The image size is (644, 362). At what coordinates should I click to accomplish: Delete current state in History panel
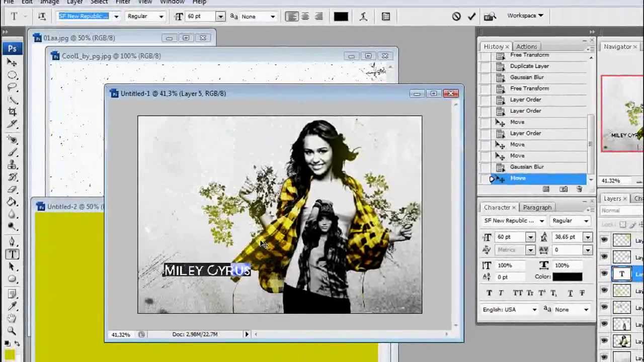point(579,189)
